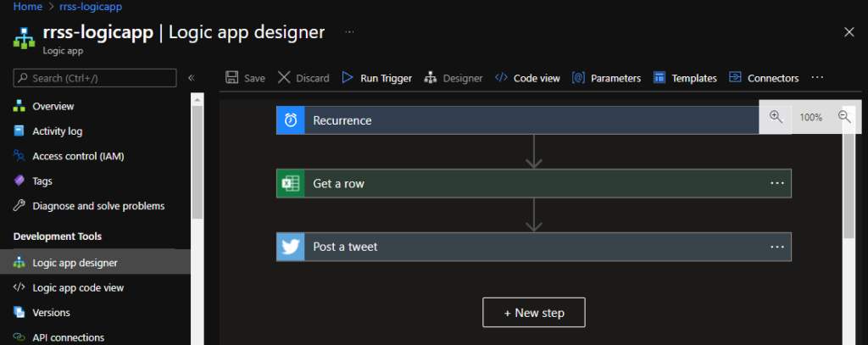868x345 pixels.
Task: Click the Twitter bird icon
Action: tap(291, 247)
